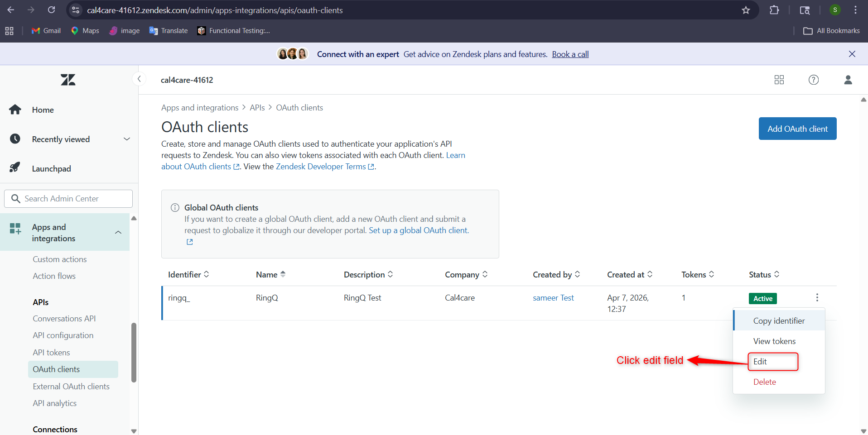The image size is (868, 435).
Task: Click the APIs breadcrumb
Action: click(x=257, y=108)
